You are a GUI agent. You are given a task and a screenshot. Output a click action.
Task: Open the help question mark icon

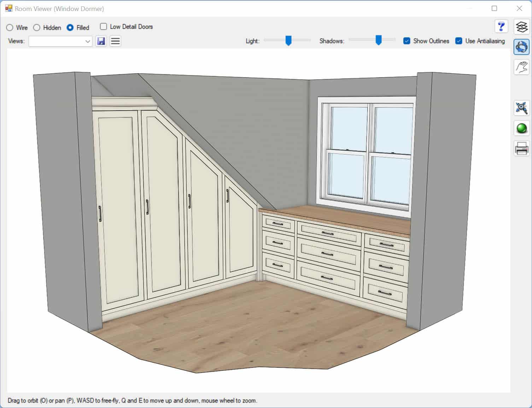click(501, 25)
